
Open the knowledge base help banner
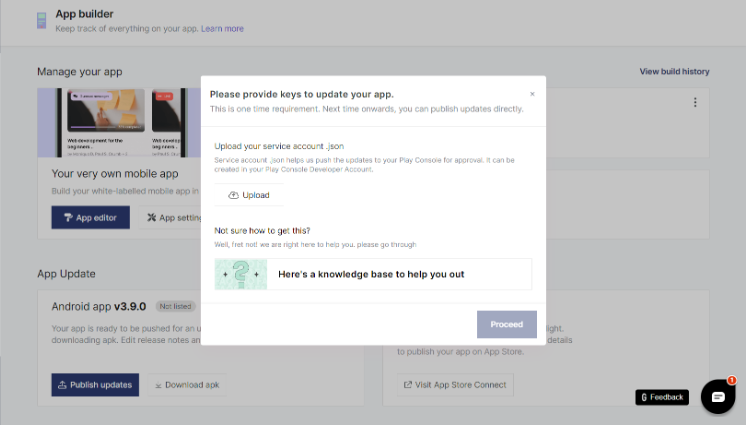click(373, 274)
